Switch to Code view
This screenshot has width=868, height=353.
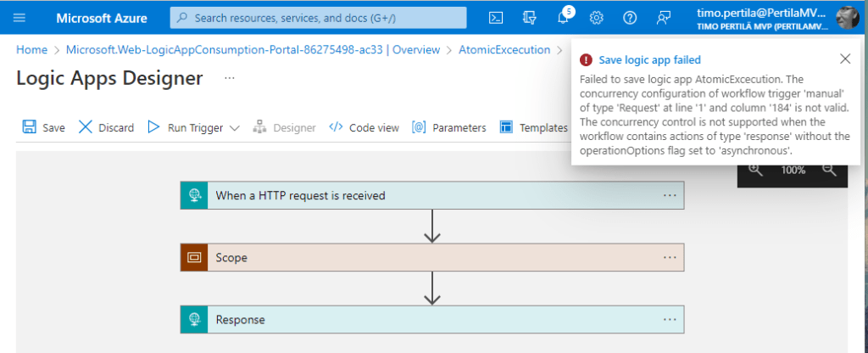coord(364,127)
